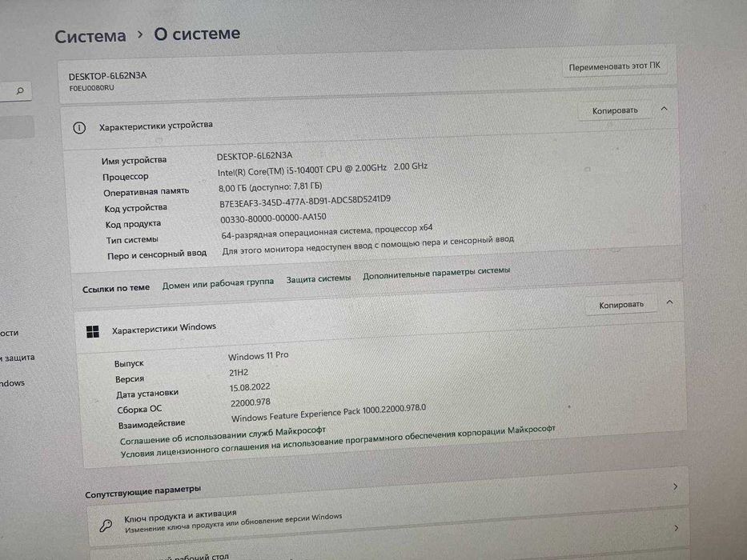Image resolution: width=747 pixels, height=560 pixels.
Task: Click О системе breadcrumb title
Action: pos(197,34)
